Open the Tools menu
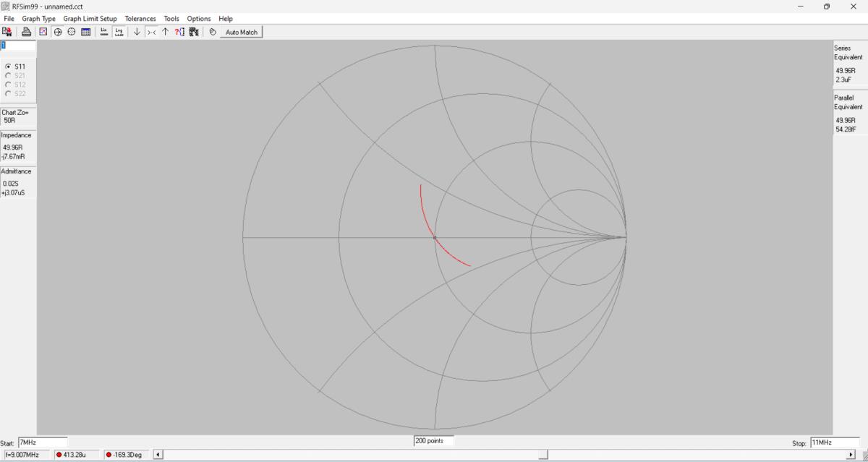The width and height of the screenshot is (868, 462). tap(171, 18)
